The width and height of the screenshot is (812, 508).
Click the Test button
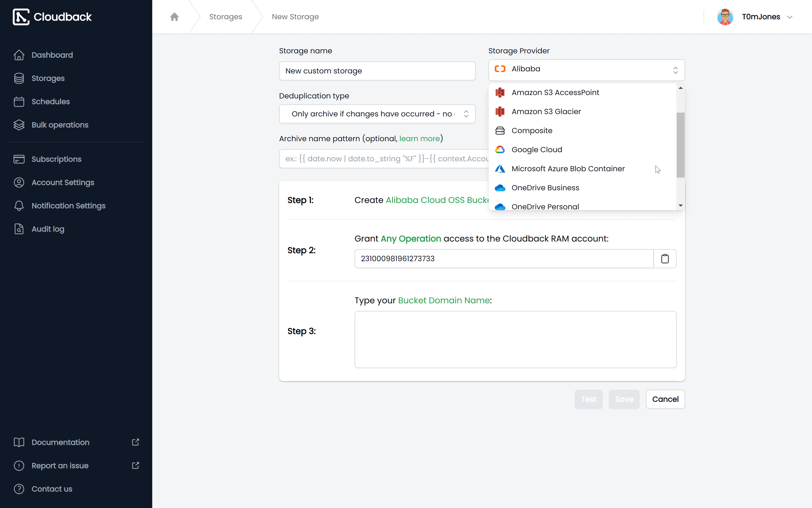588,399
